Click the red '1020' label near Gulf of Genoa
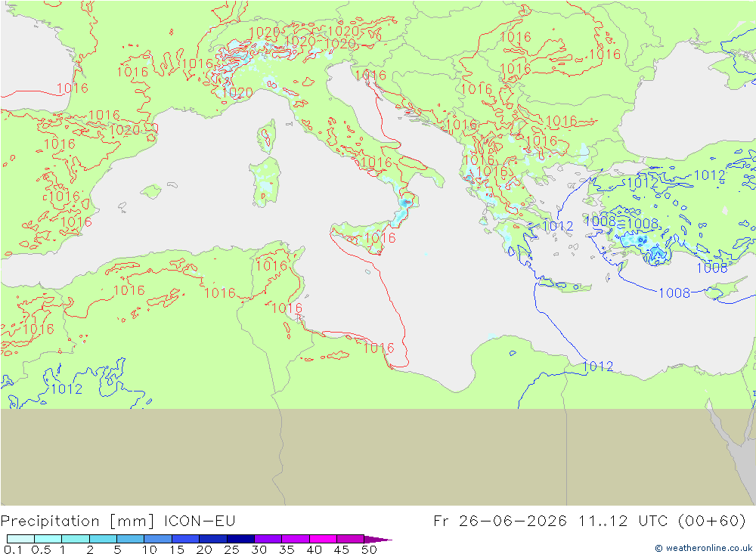756x554 pixels. coord(237,92)
